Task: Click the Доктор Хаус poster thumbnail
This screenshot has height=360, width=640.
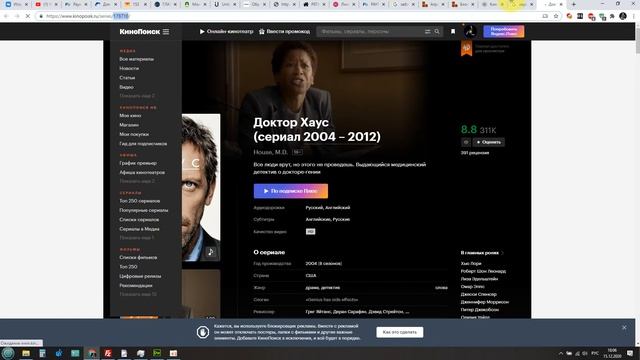Action: (201, 188)
